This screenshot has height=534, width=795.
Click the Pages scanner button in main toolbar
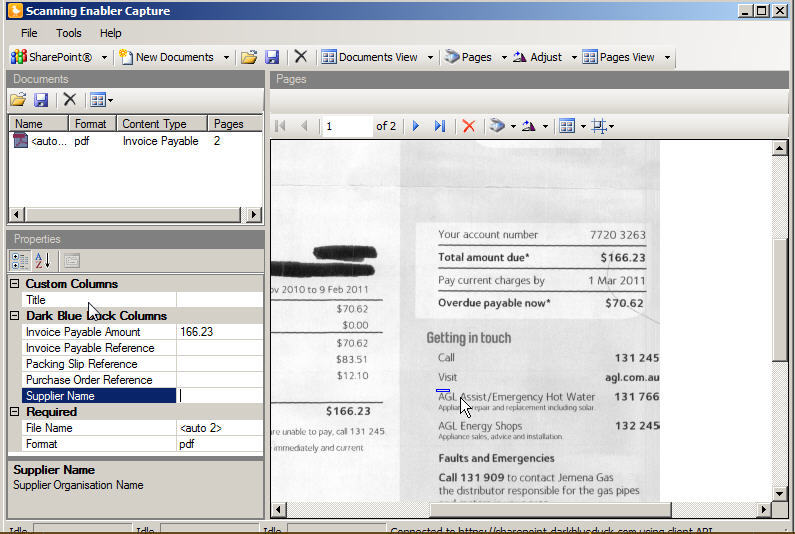pyautogui.click(x=468, y=57)
